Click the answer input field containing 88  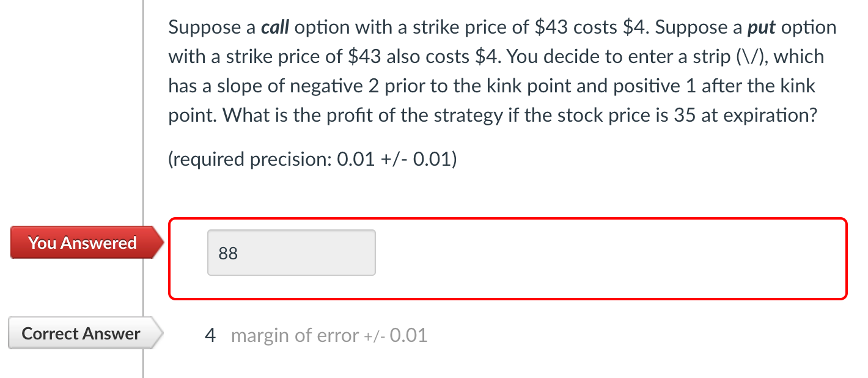291,253
